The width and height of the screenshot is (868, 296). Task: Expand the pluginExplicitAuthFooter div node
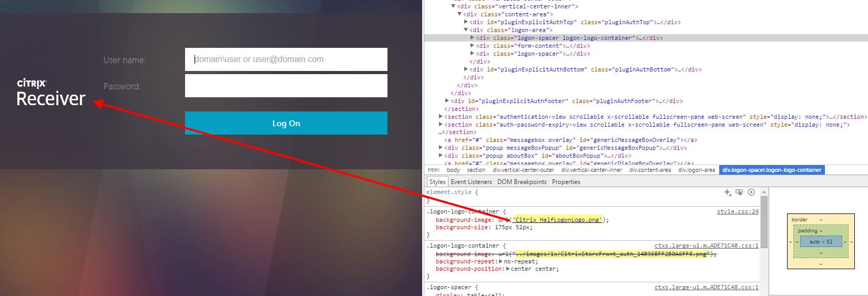(447, 101)
